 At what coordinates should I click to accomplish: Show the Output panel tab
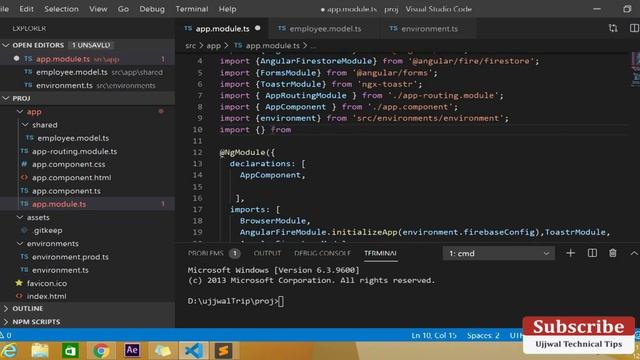(x=267, y=253)
